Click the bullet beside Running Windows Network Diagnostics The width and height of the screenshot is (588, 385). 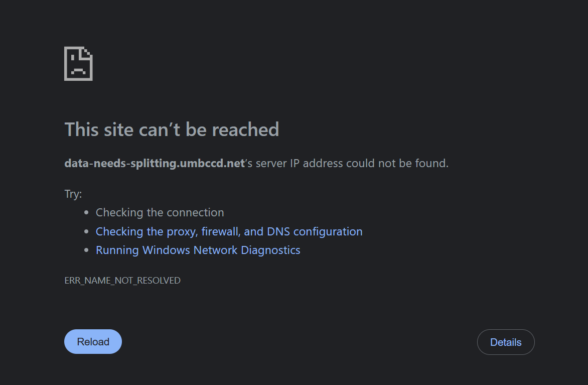tap(86, 249)
